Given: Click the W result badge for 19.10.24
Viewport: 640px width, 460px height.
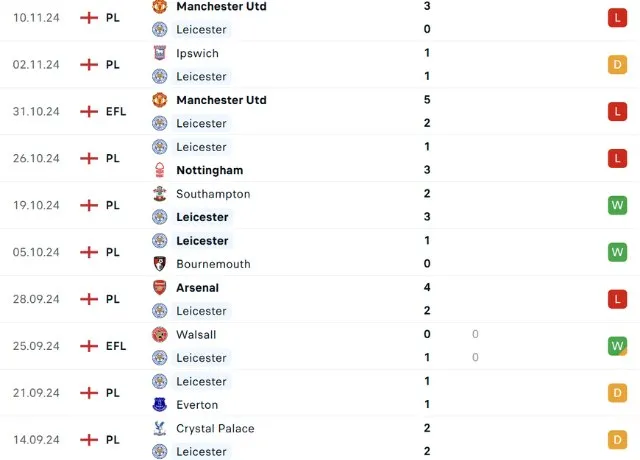Looking at the screenshot, I should [x=617, y=205].
